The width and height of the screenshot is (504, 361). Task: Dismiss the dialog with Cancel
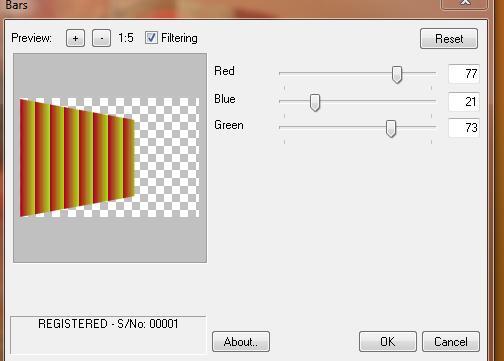(x=451, y=342)
